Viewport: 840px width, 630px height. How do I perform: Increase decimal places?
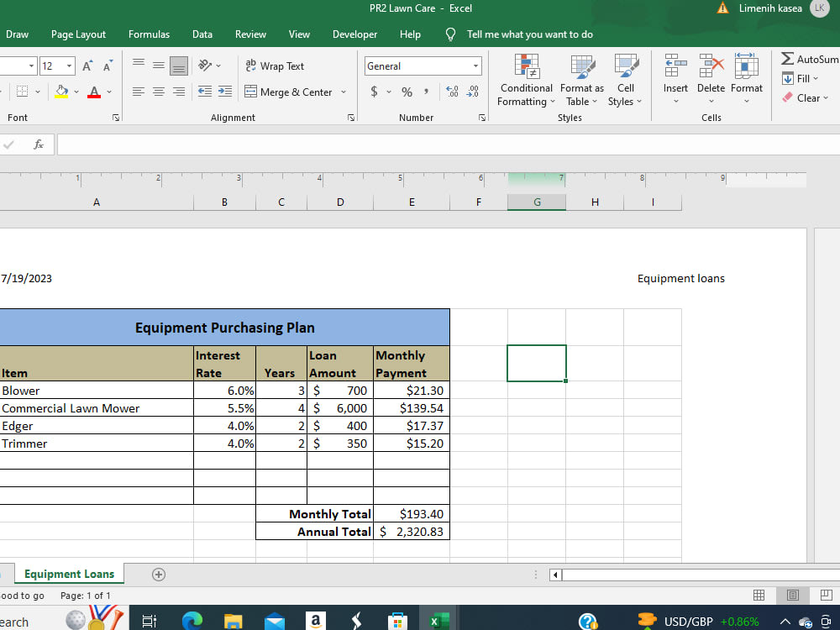tap(453, 92)
